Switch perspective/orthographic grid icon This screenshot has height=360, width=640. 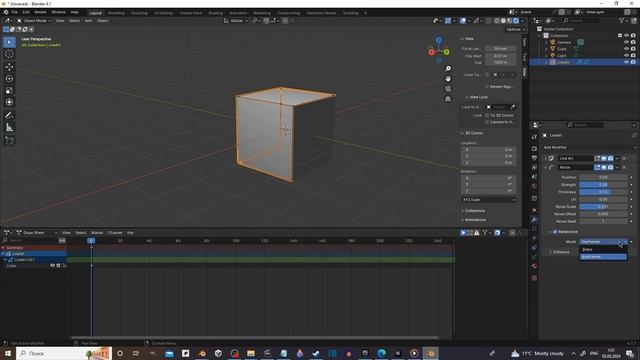click(x=448, y=99)
